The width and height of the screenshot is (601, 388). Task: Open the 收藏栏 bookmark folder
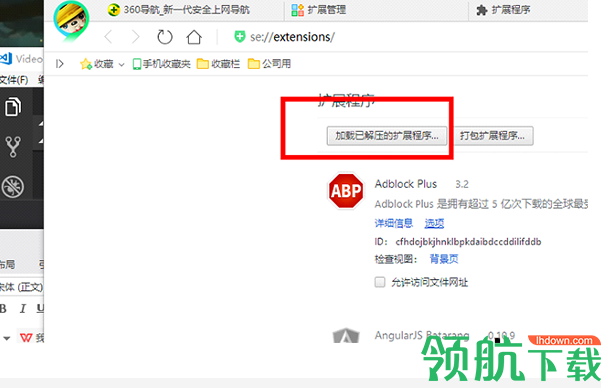tap(218, 64)
